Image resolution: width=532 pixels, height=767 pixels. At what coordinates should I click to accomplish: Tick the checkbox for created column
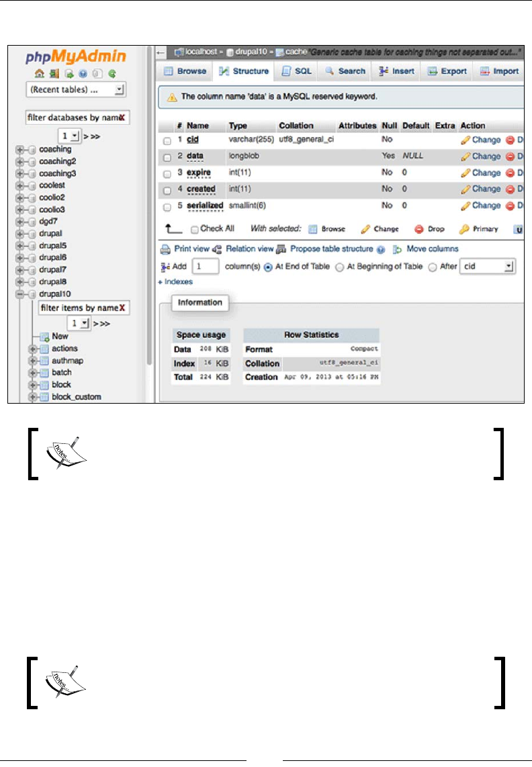[167, 190]
